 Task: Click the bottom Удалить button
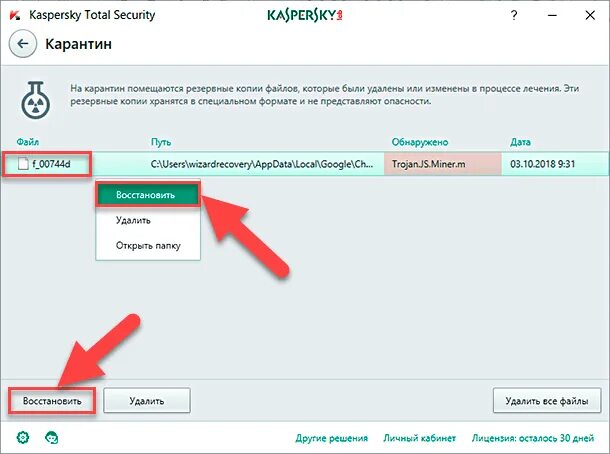pos(147,401)
